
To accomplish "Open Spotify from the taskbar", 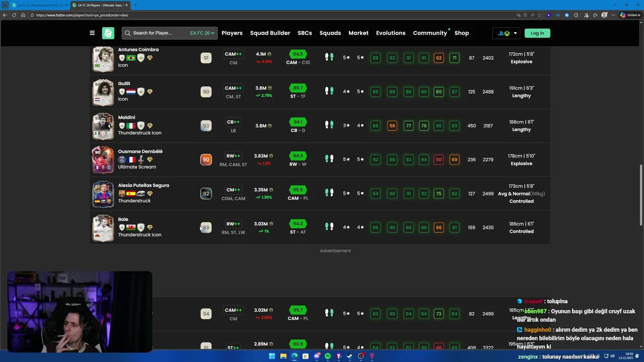I will (328, 356).
